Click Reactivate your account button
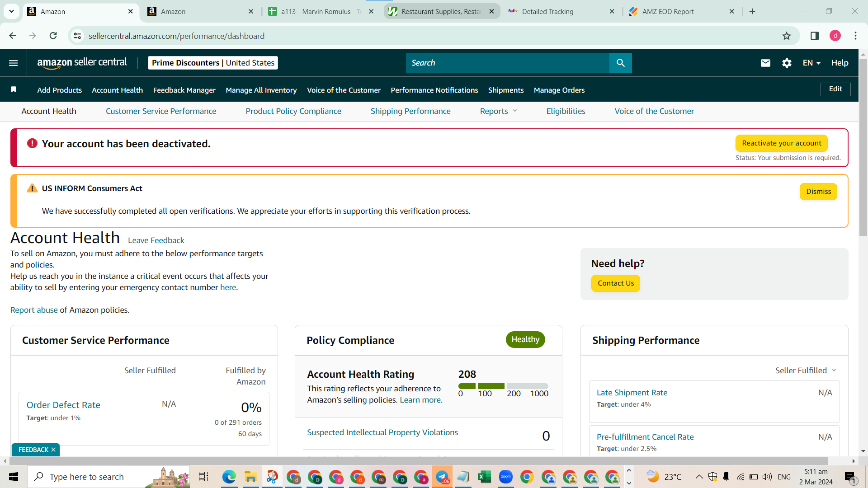 [x=782, y=143]
